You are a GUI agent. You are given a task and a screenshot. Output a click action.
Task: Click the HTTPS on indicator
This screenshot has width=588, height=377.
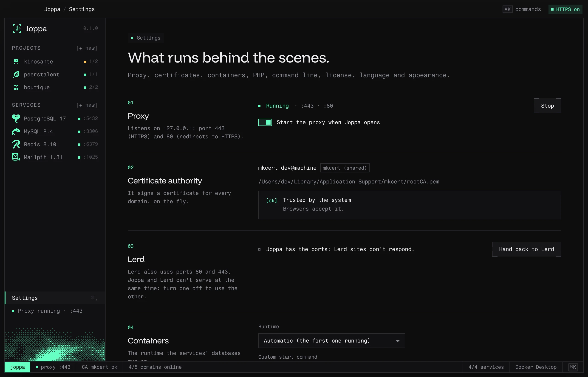(x=565, y=9)
